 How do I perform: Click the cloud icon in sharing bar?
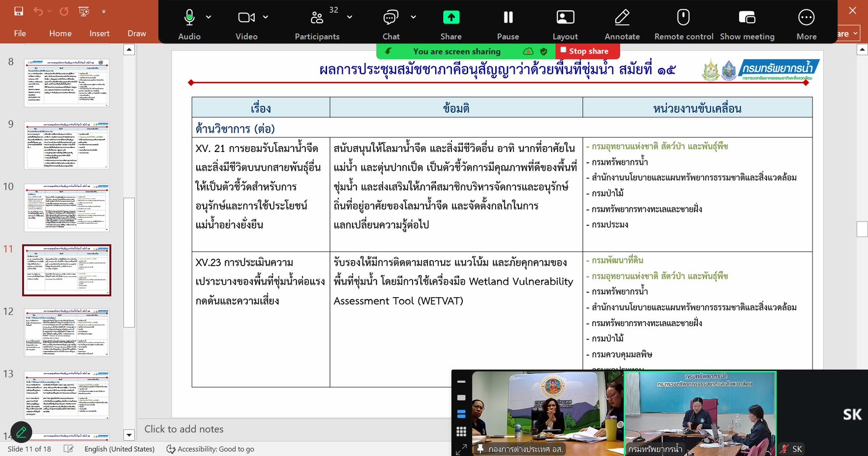[x=528, y=51]
